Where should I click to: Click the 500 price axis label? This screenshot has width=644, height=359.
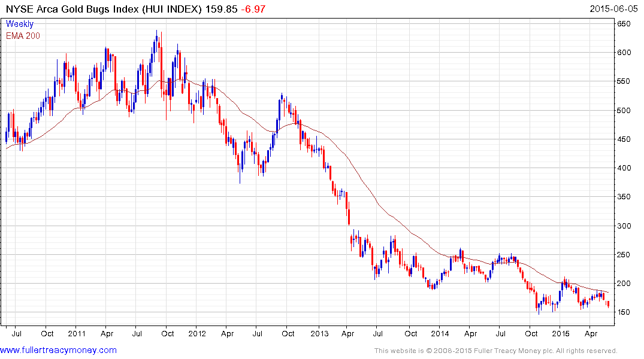[x=624, y=110]
